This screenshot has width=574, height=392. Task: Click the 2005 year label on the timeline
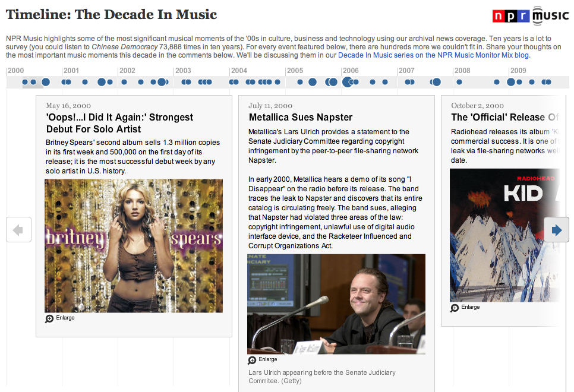(x=295, y=71)
